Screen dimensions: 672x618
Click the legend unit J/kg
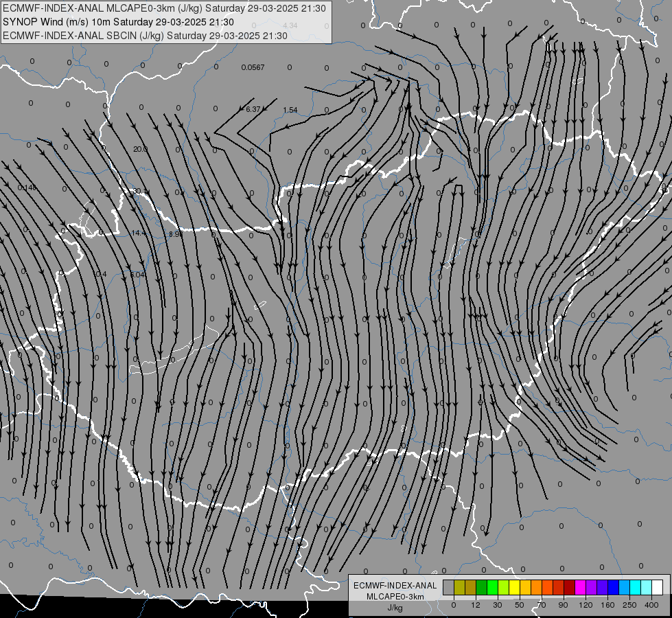(395, 608)
